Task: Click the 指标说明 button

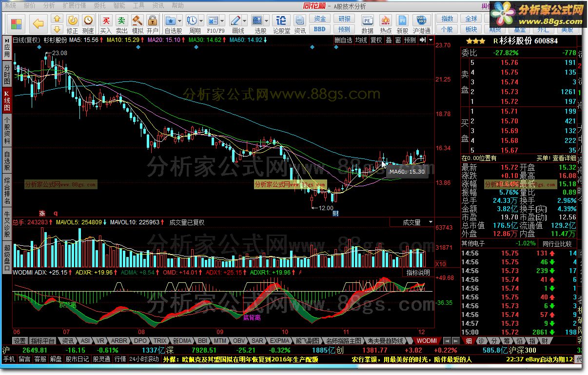Action: (418, 272)
